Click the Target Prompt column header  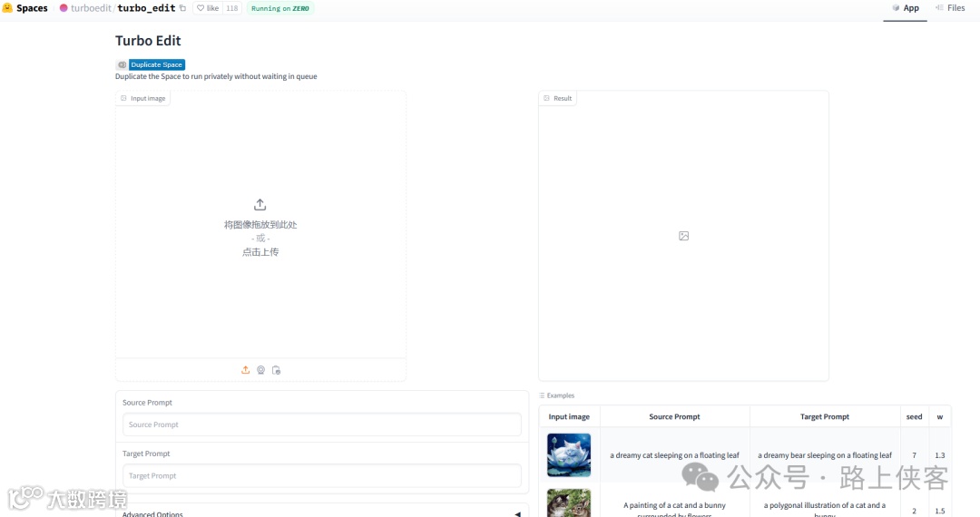coord(824,416)
